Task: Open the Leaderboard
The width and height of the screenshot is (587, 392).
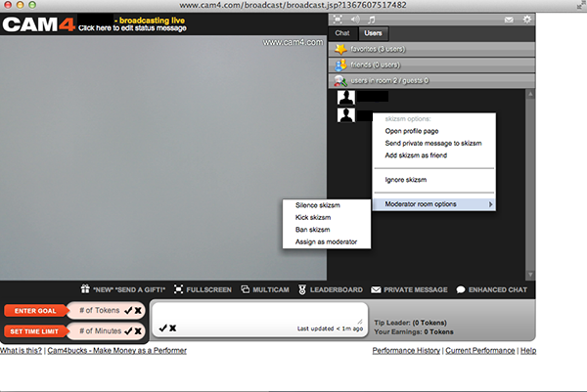Action: pos(331,289)
